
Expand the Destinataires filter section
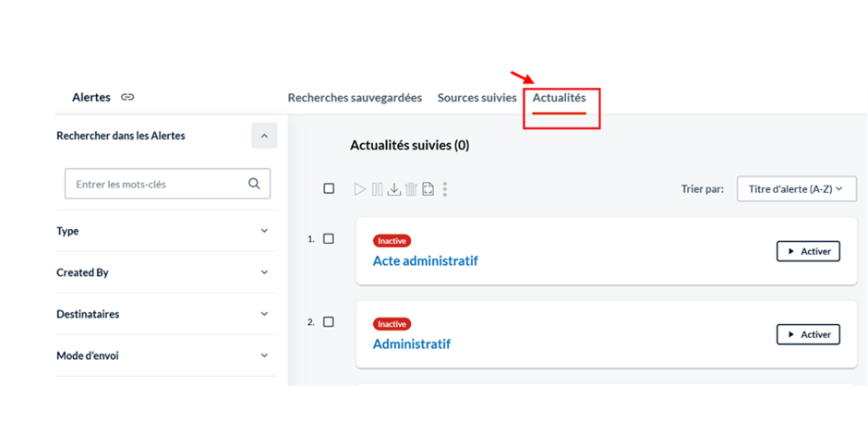[x=166, y=314]
